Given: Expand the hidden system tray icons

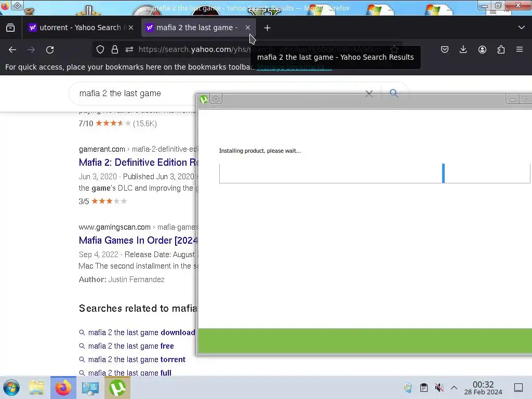Looking at the screenshot, I should click(454, 388).
